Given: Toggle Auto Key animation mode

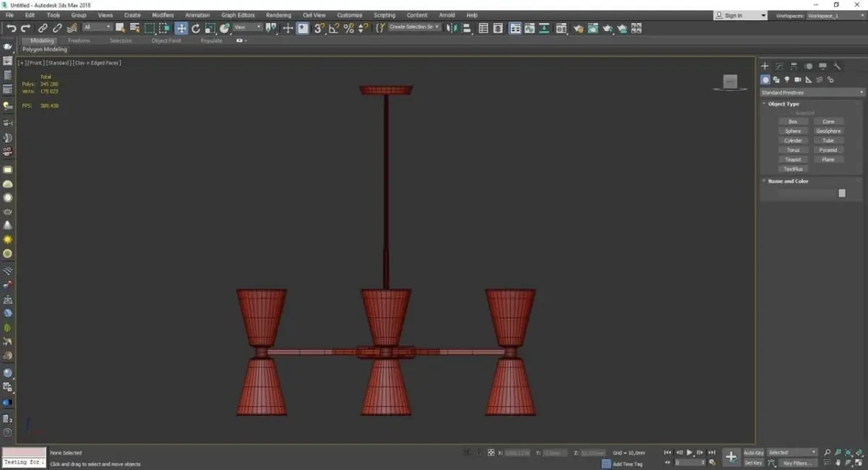Looking at the screenshot, I should point(754,453).
